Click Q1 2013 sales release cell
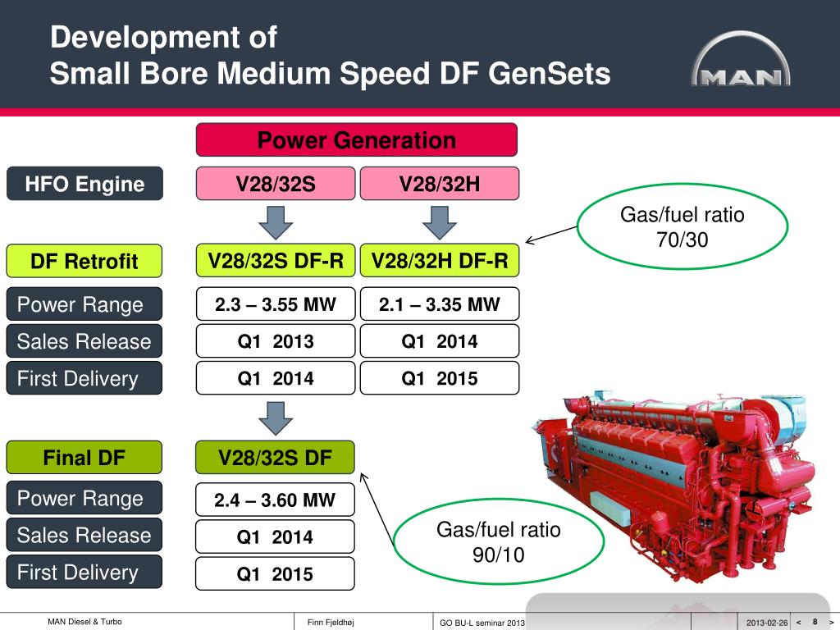Image resolution: width=840 pixels, height=630 pixels. point(276,341)
